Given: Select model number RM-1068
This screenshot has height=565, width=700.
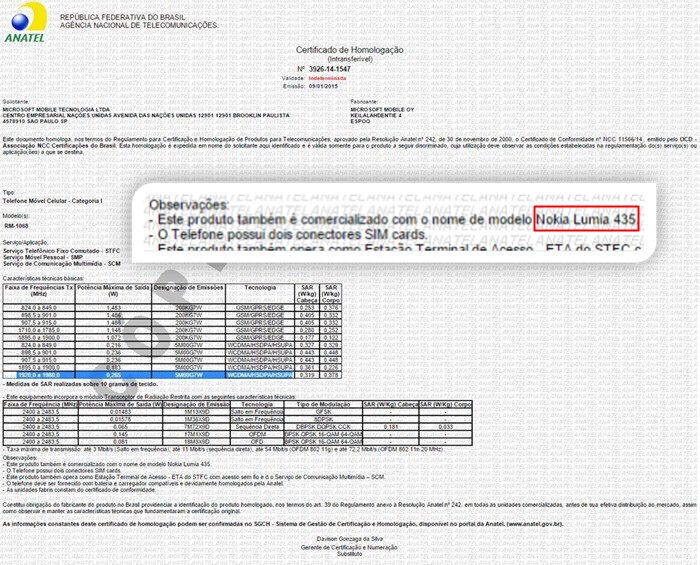Looking at the screenshot, I should (x=17, y=226).
